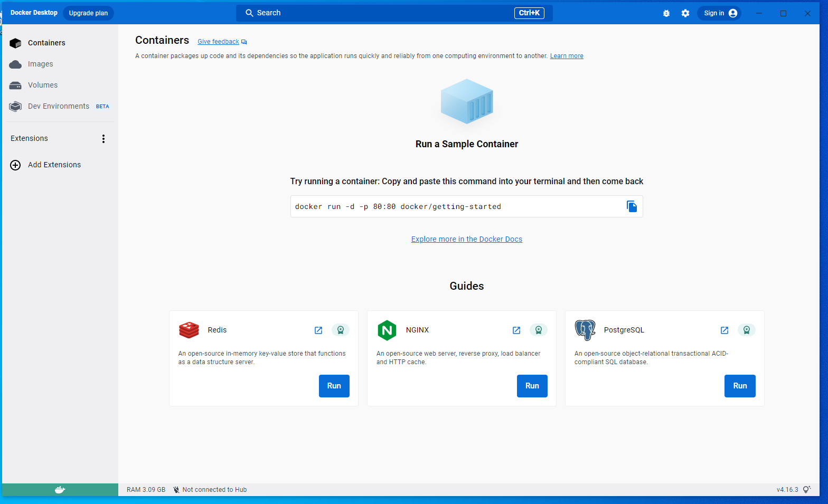Click the Images cloud icon in sidebar

point(15,64)
